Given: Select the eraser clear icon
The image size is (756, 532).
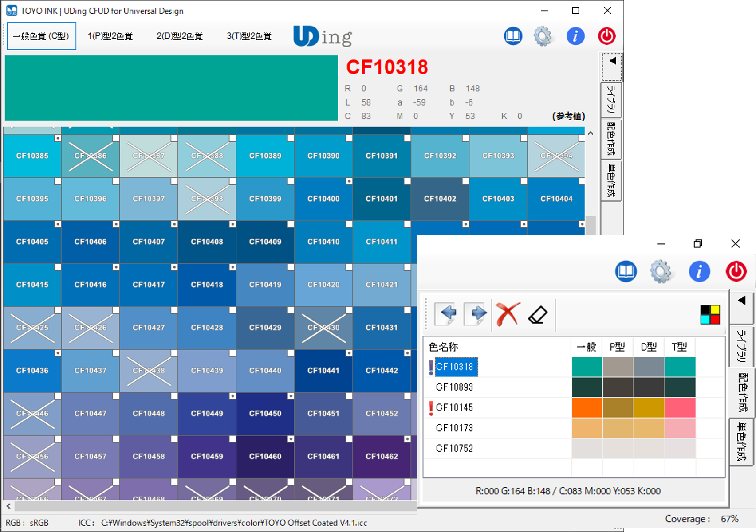Looking at the screenshot, I should point(538,315).
